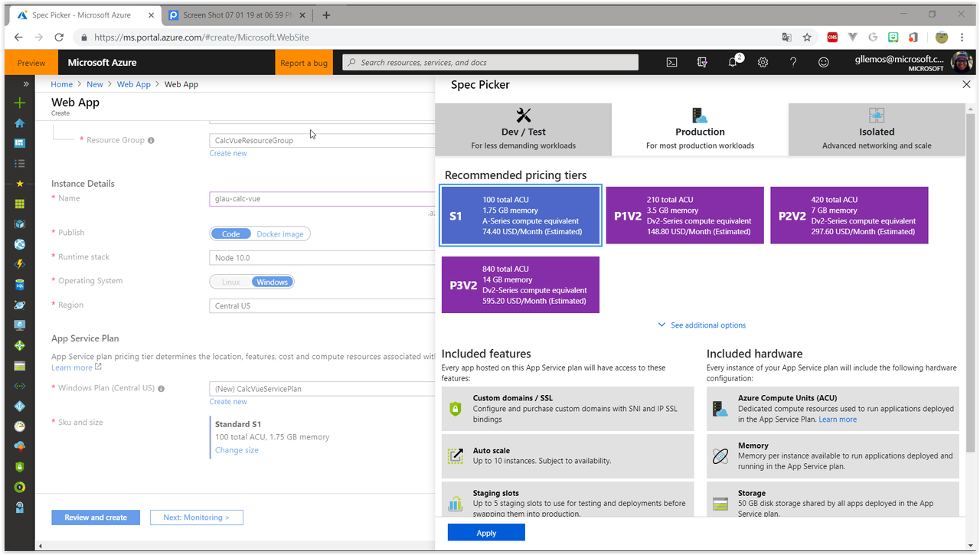980x555 pixels.
Task: Open App Services globe icon
Action: tap(20, 244)
